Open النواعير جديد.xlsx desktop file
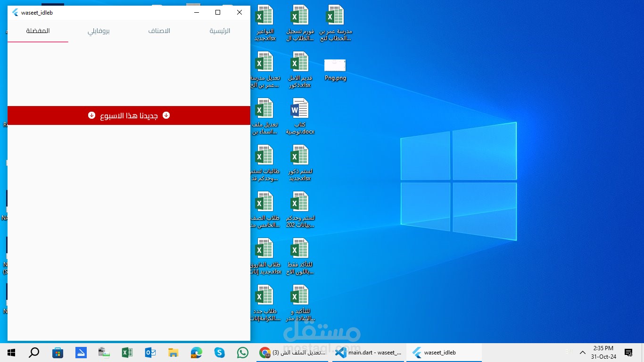 [264, 23]
